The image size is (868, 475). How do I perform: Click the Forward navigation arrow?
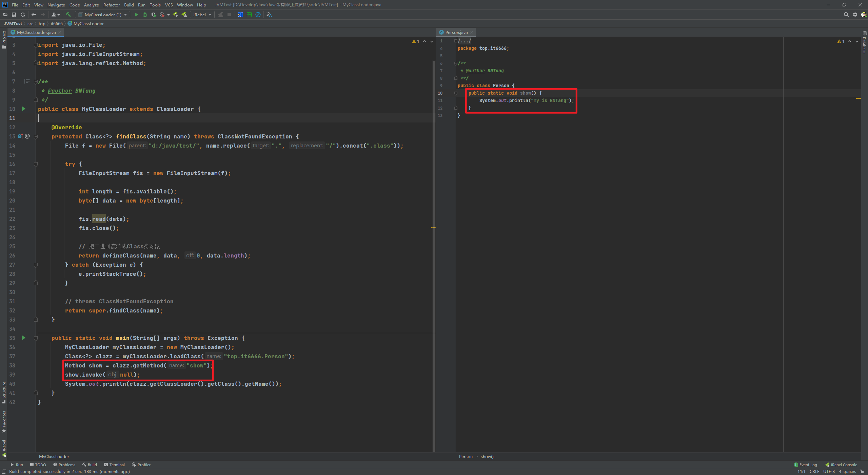(x=43, y=15)
